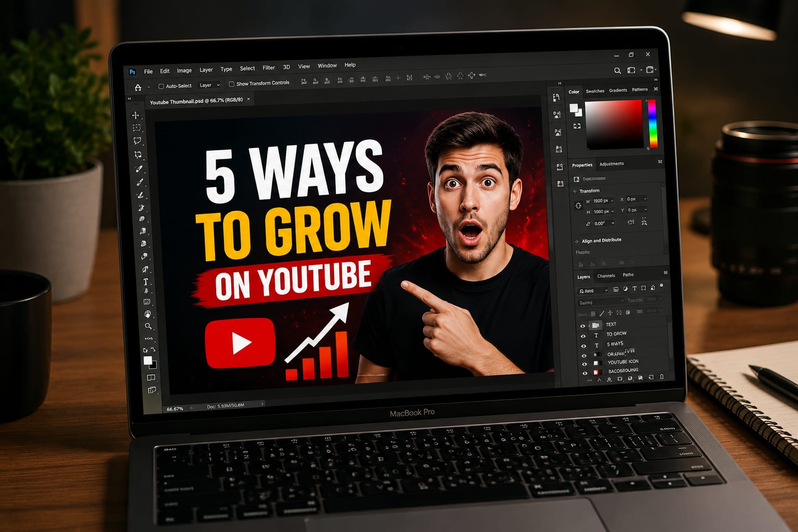Click the flip horizontal icon in Transform
The image size is (798, 532).
point(631,222)
